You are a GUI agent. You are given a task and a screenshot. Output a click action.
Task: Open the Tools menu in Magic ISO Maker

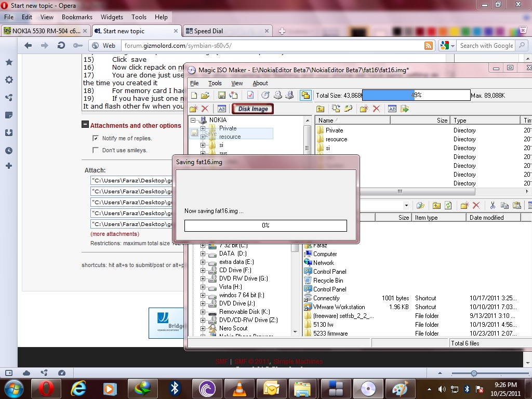point(215,83)
